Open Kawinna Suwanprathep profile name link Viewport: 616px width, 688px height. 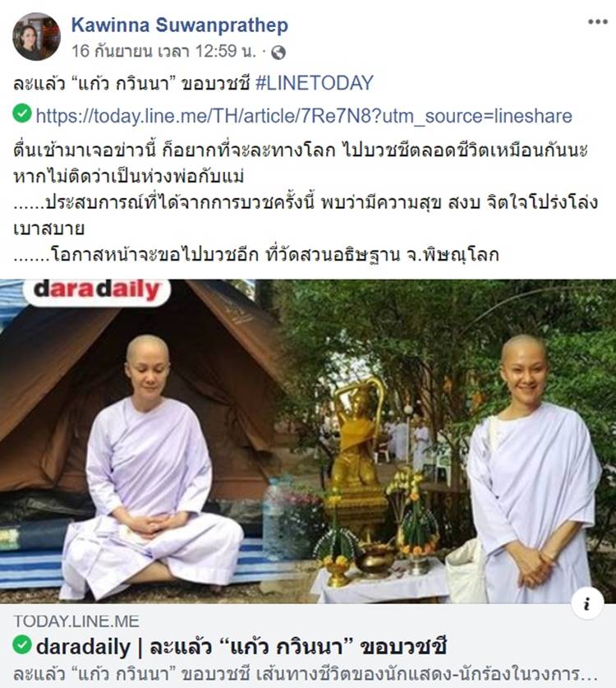[180, 25]
